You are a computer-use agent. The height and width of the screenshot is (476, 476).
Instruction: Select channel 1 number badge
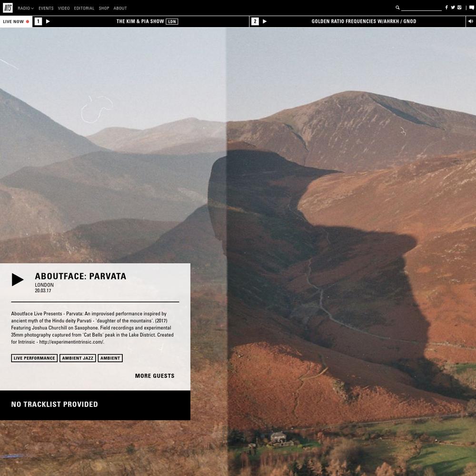38,21
